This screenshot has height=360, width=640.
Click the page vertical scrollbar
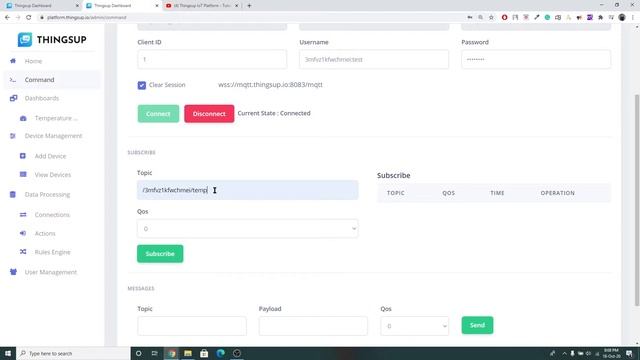[x=637, y=200]
